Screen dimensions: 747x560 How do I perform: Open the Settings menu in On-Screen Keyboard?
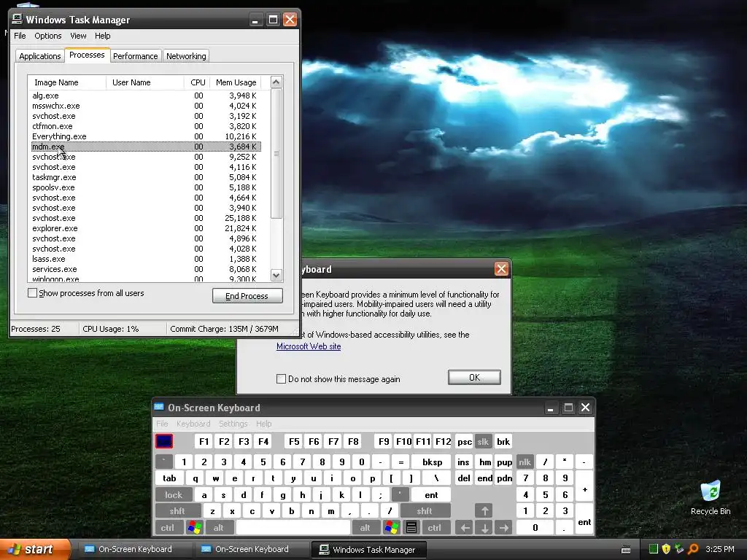point(233,424)
